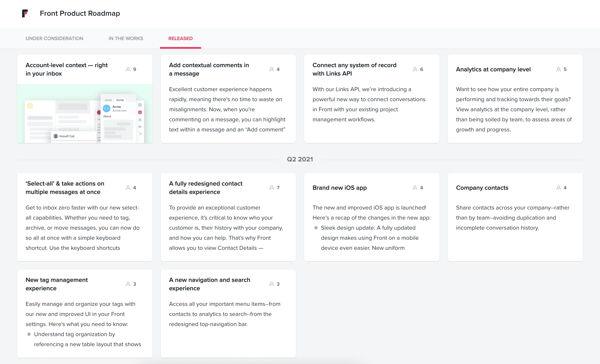This screenshot has height=364, width=600.
Task: Click the Q2 2021 section heading
Action: 300,159
